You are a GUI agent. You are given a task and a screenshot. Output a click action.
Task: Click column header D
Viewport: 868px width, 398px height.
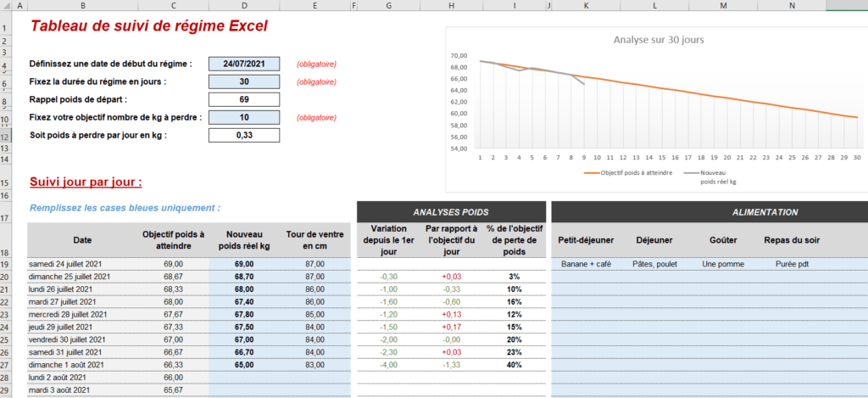[244, 6]
